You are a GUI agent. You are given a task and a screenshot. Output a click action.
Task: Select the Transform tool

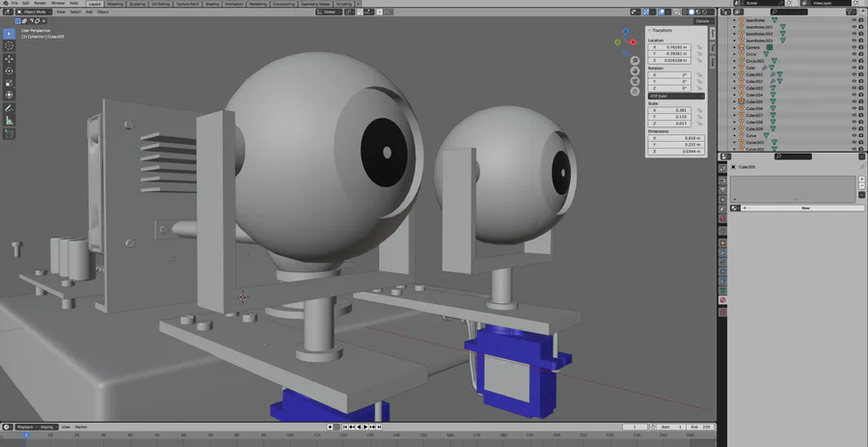[9, 96]
